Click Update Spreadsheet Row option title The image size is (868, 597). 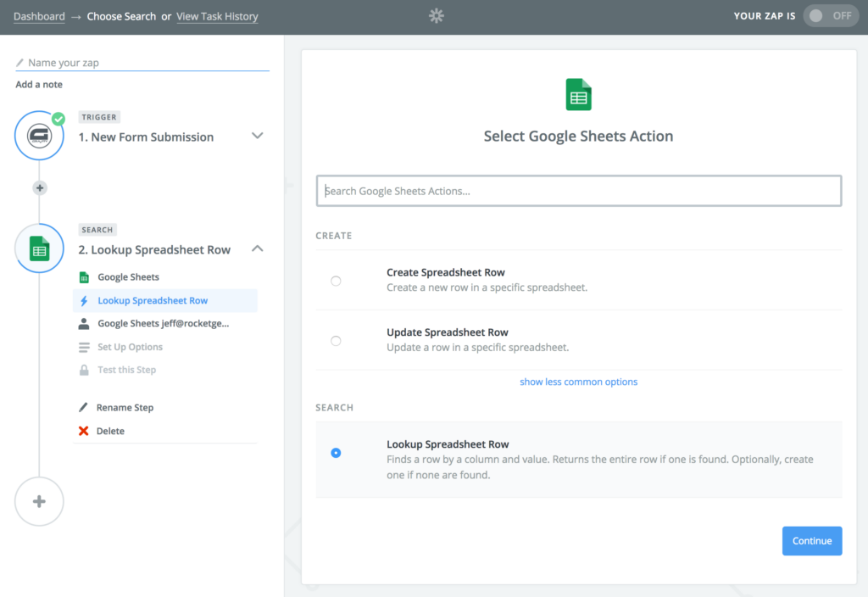448,332
